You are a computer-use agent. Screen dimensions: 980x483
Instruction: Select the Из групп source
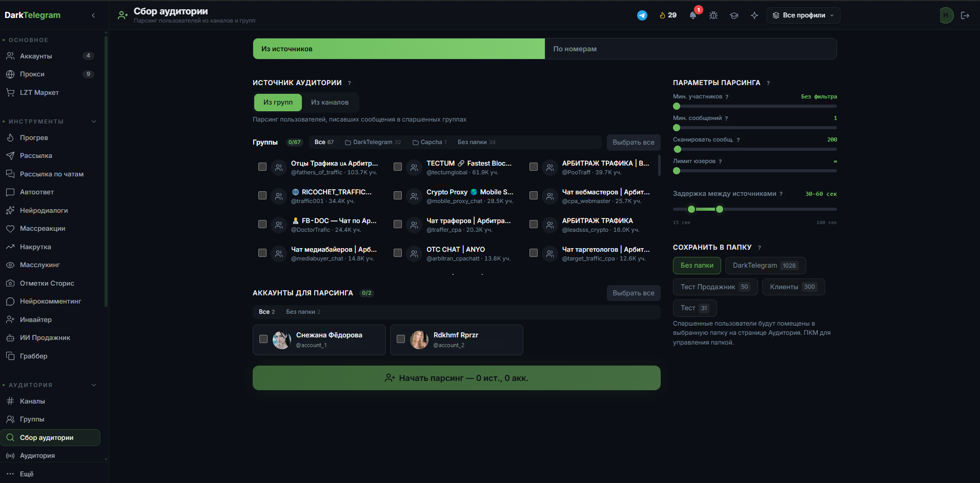[x=278, y=103]
